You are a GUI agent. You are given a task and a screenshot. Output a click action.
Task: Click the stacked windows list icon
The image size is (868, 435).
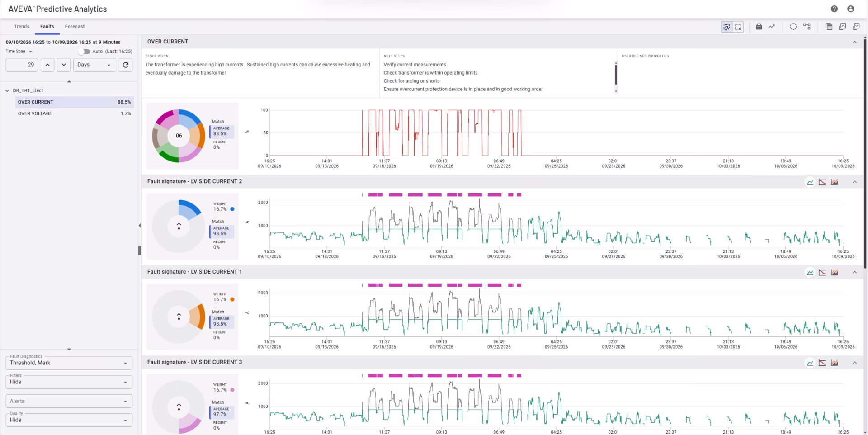(x=829, y=27)
